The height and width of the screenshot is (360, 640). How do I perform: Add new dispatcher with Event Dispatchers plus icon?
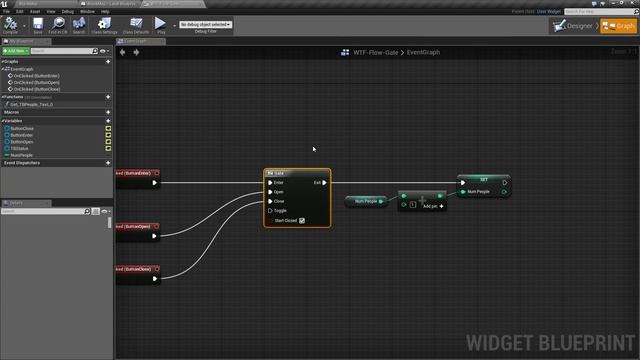pos(108,163)
